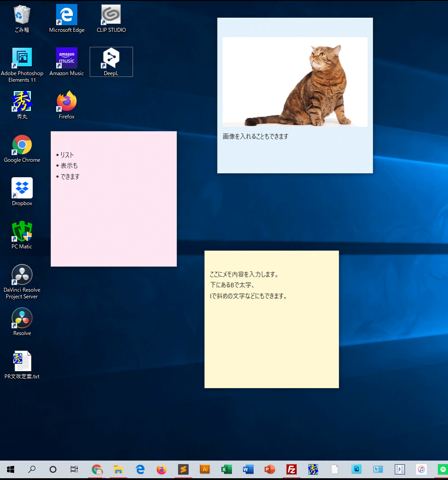The width and height of the screenshot is (448, 480).
Task: Select the DaVinci Resolve Project Server icon
Action: point(22,275)
